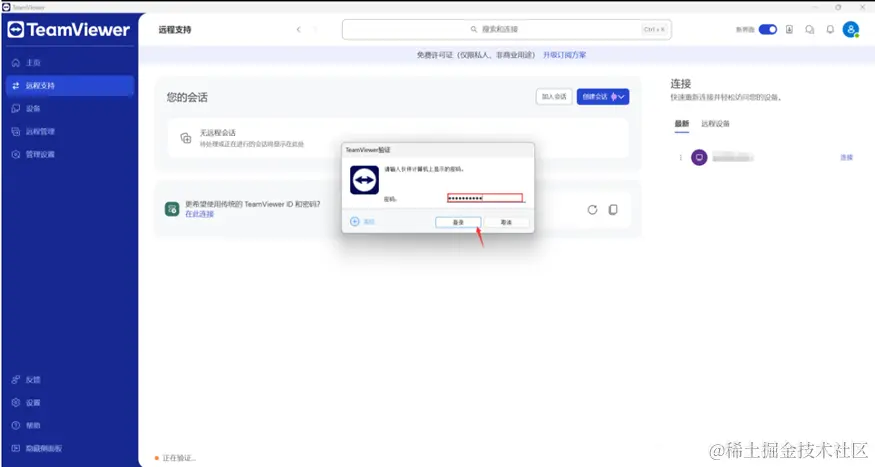Screen dimensions: 875x467
Task: Click the upgrade subscription plan link
Action: coord(565,55)
